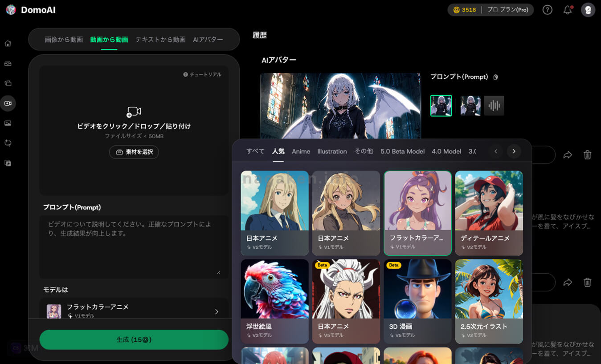Choose 日本アニメ V1モデル style card

pos(346,213)
